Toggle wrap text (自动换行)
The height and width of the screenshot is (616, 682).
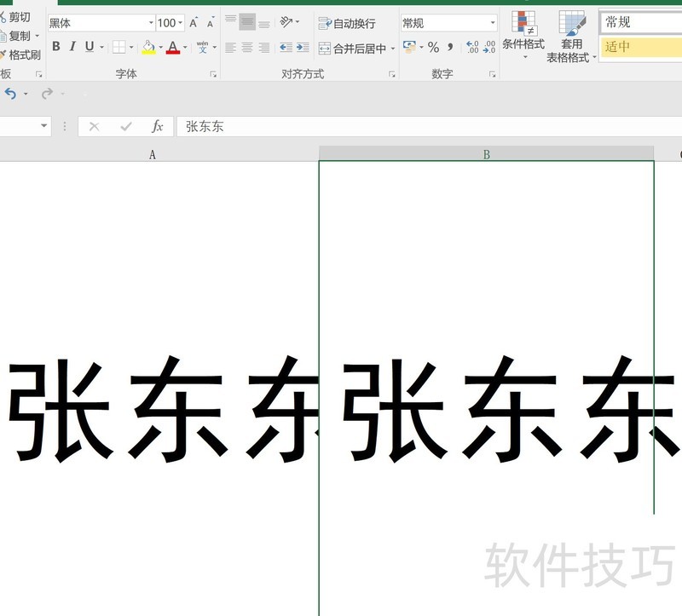pos(347,23)
